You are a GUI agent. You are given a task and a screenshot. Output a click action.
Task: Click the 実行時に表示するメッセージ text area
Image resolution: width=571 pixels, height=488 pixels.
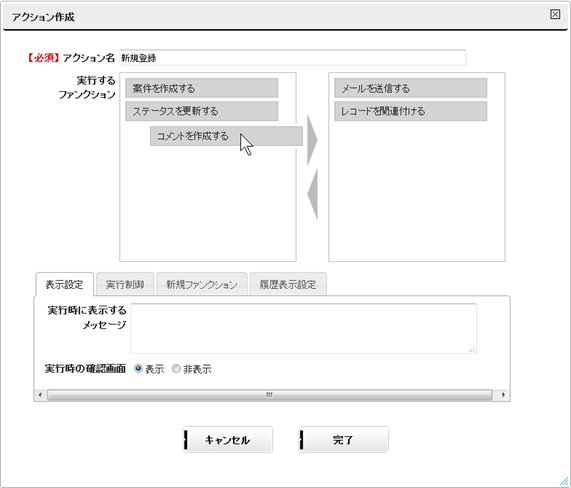[x=303, y=328]
